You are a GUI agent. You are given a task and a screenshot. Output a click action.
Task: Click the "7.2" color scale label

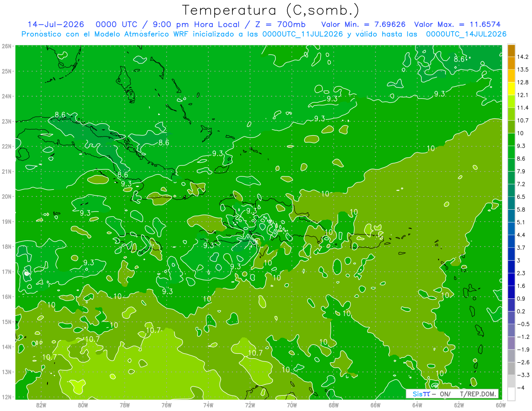point(521,184)
